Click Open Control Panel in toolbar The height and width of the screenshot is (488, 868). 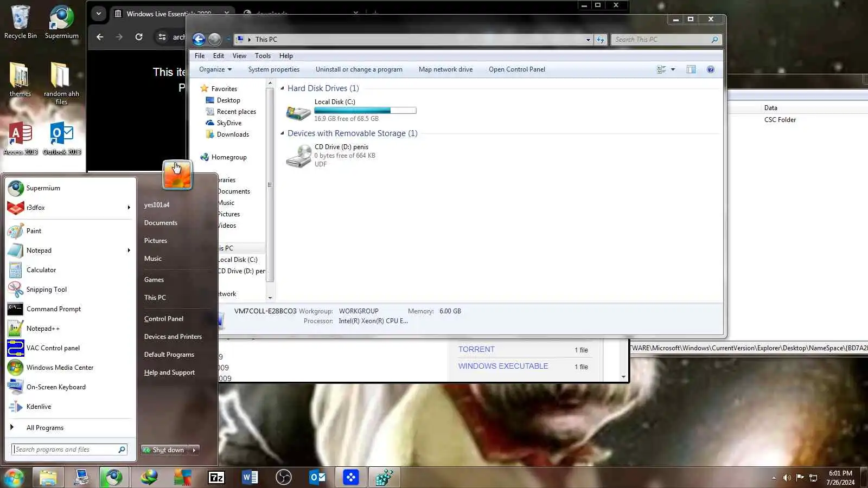point(517,69)
